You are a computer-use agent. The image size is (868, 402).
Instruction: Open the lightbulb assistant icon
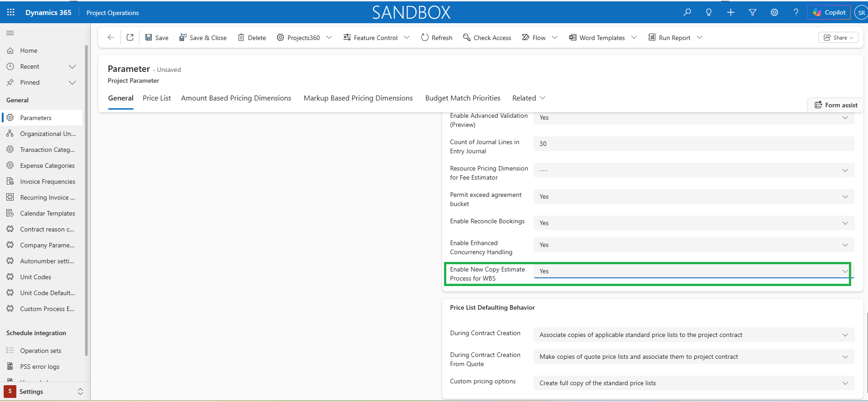[708, 12]
